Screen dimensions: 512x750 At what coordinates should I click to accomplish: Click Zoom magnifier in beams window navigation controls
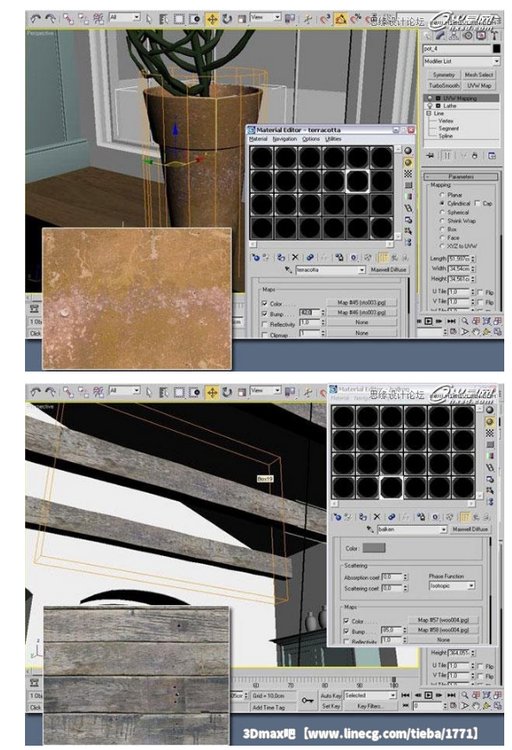(x=465, y=695)
